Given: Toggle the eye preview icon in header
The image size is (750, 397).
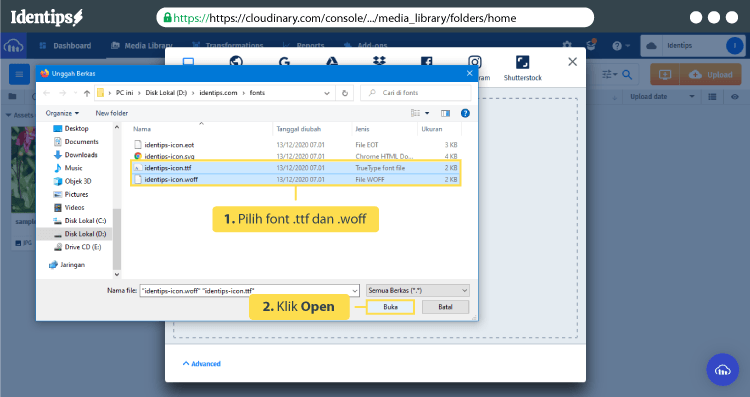Looking at the screenshot, I should coord(735,97).
